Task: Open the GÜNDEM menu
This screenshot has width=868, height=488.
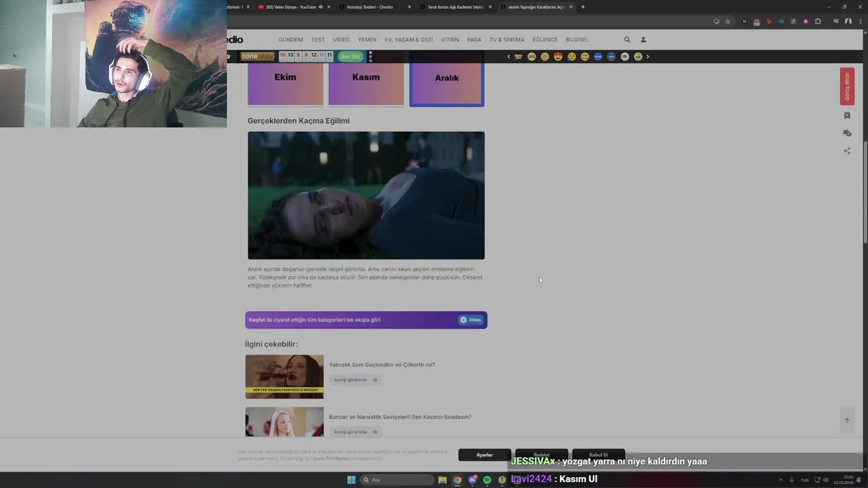Action: [x=290, y=40]
